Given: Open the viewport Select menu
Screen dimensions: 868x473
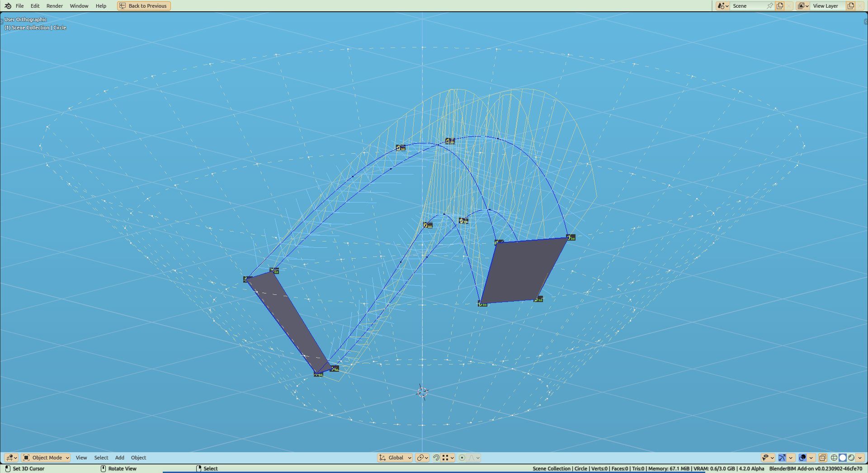Looking at the screenshot, I should (x=101, y=458).
